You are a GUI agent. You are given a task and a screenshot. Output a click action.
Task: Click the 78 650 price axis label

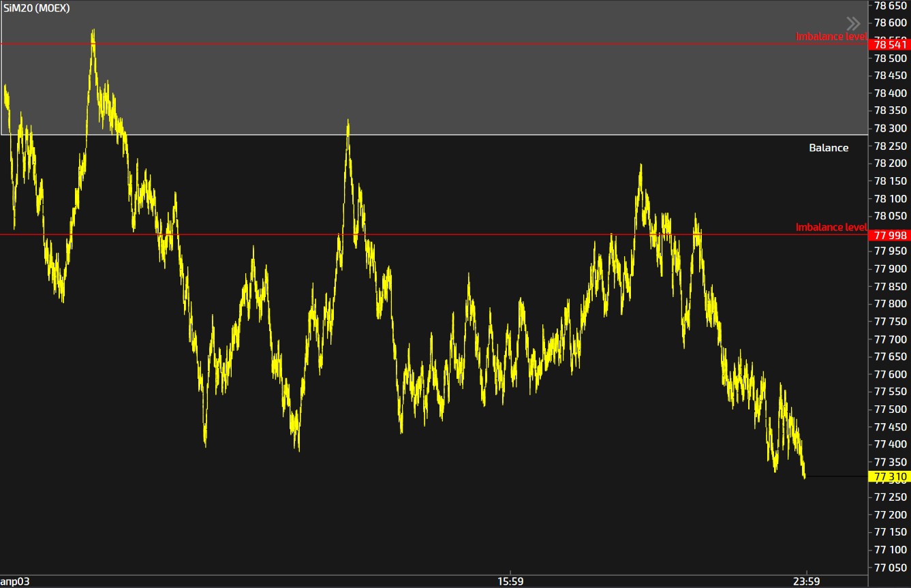click(891, 5)
